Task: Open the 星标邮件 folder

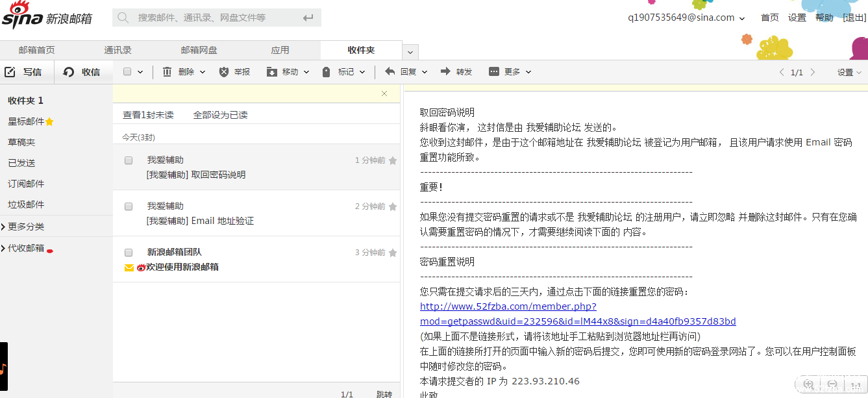Action: (x=27, y=121)
